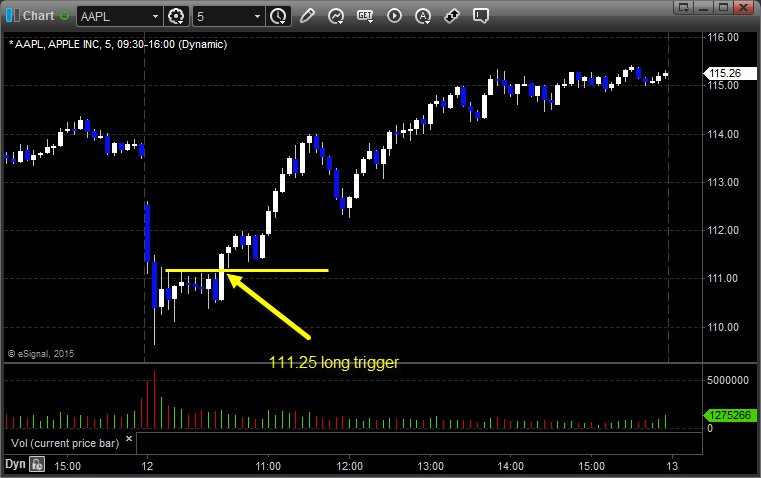The width and height of the screenshot is (761, 478).
Task: Click the 11:00 time axis label
Action: [x=268, y=466]
